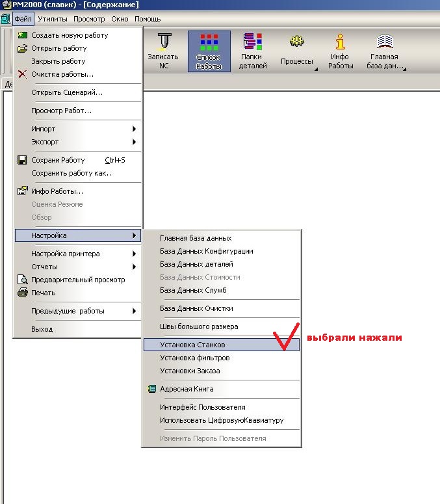The image size is (440, 504).
Task: Select Установка фильтров entry
Action: [221, 358]
